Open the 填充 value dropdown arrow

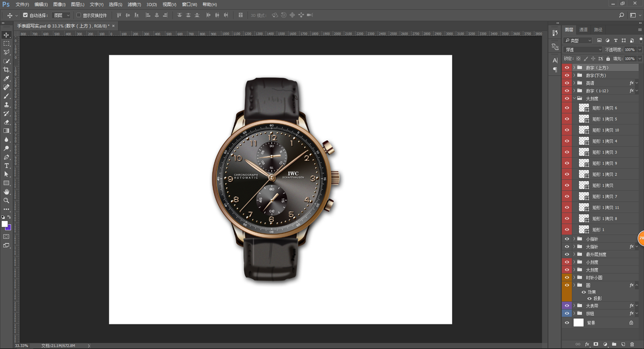tap(639, 59)
